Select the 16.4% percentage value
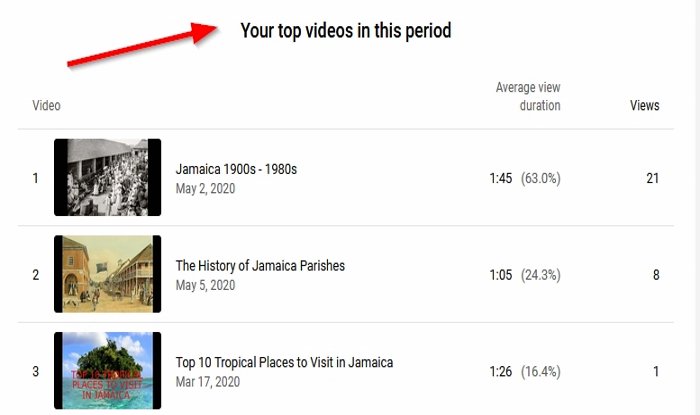 click(541, 371)
